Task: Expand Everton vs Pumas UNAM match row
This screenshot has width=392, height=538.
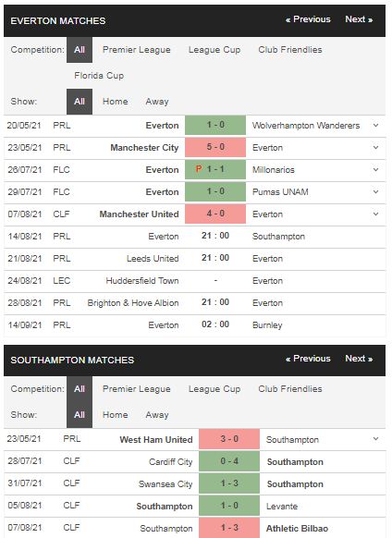Action: tap(376, 191)
